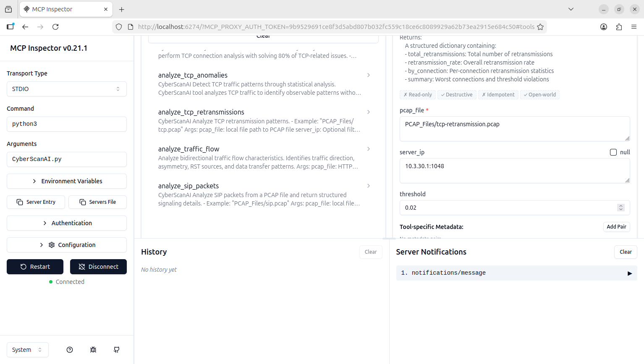Toggle the server_ip null checkbox
The image size is (644, 364).
tap(613, 152)
